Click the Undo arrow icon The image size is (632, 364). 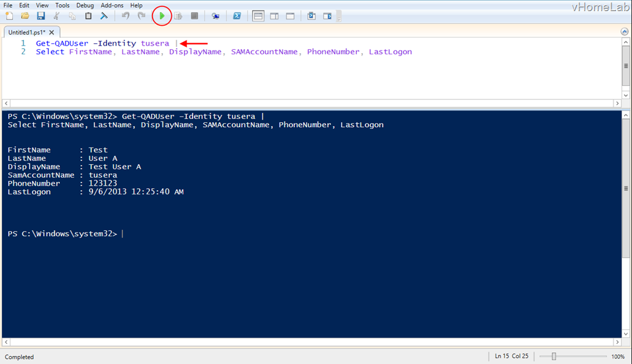pos(125,16)
